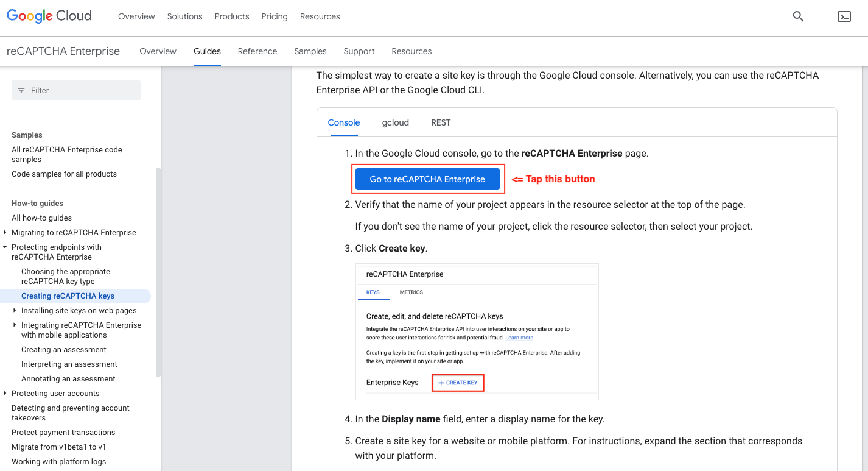Expand Protecting user accounts section
The image size is (868, 471).
(5, 394)
